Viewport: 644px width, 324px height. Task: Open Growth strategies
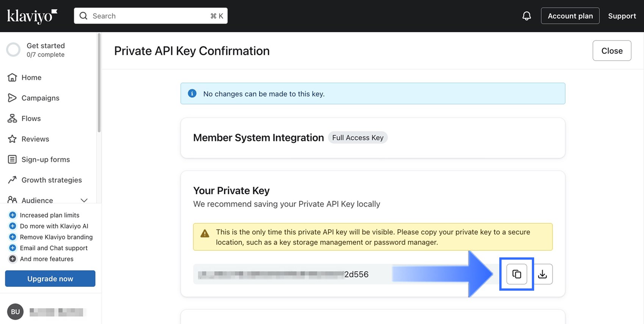[x=52, y=180]
